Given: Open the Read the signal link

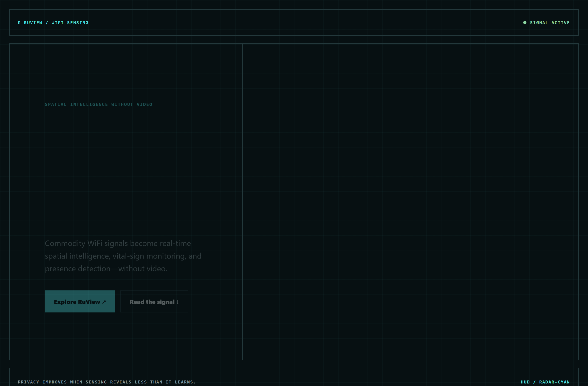Looking at the screenshot, I should coord(154,301).
